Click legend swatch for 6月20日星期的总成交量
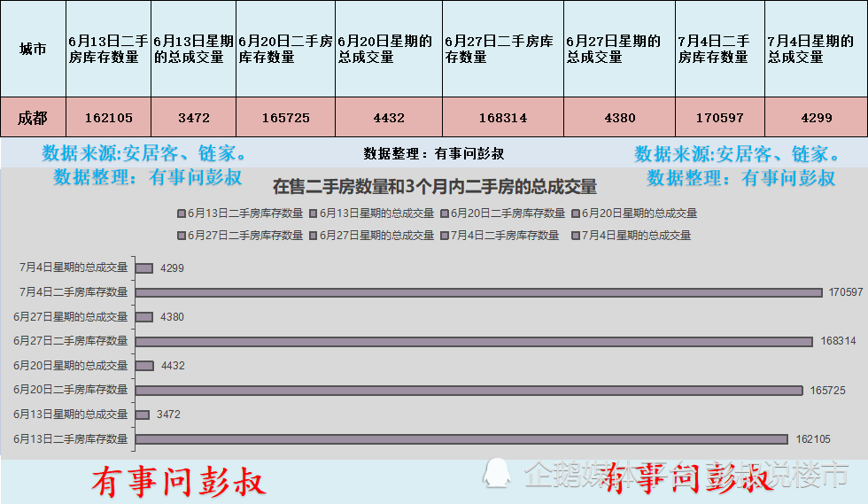 [575, 213]
